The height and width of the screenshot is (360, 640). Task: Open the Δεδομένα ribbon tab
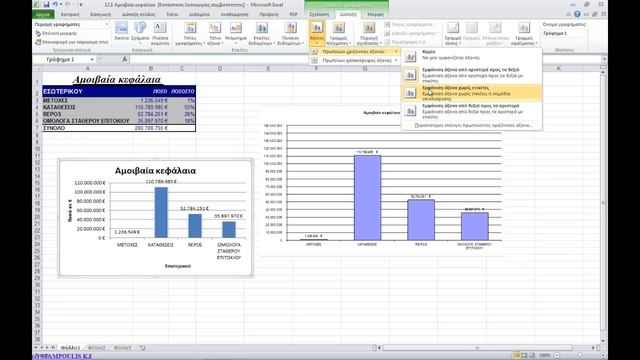coord(199,14)
